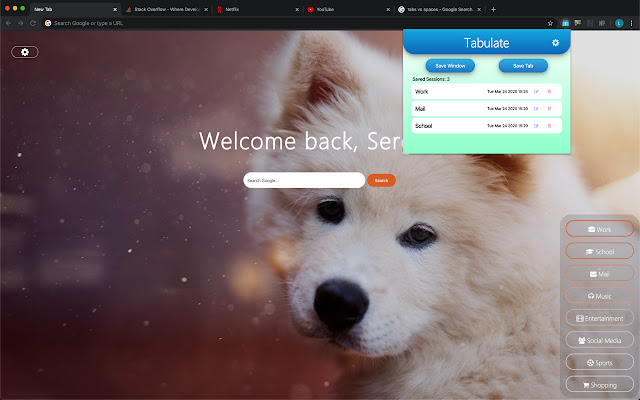
Task: Click the greyed-out extension icon in toolbar
Action: click(589, 23)
